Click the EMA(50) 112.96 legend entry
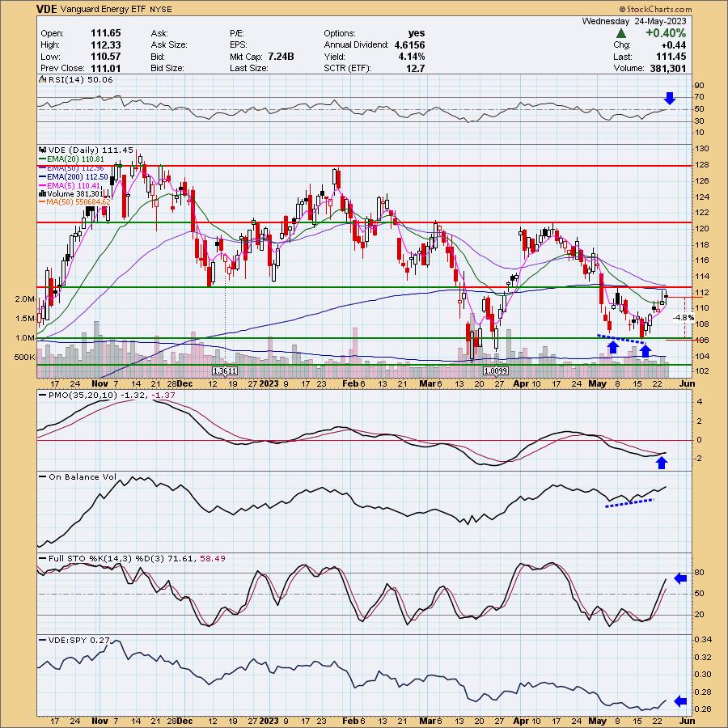The image size is (728, 728). click(x=71, y=167)
